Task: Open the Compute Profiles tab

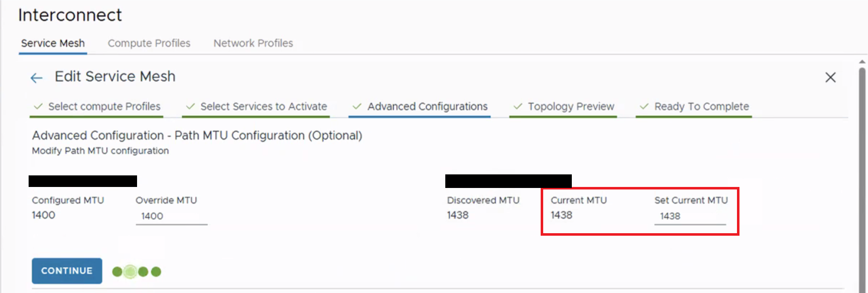Action: [149, 43]
